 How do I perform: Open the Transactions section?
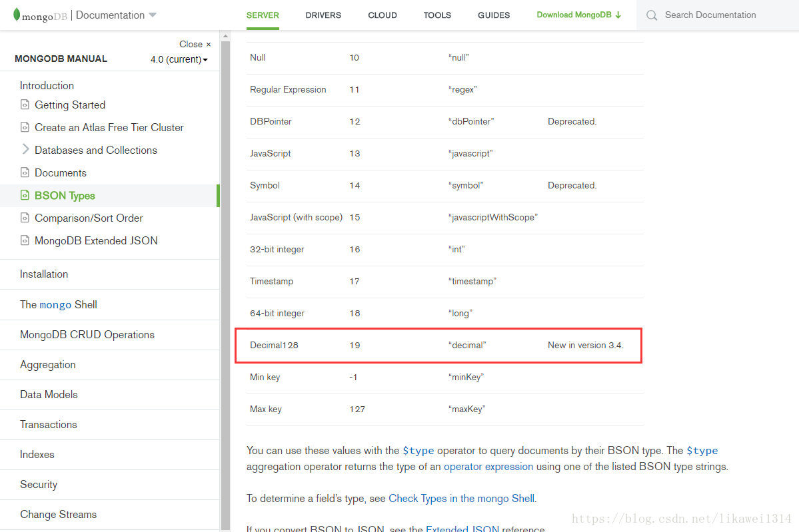point(49,425)
